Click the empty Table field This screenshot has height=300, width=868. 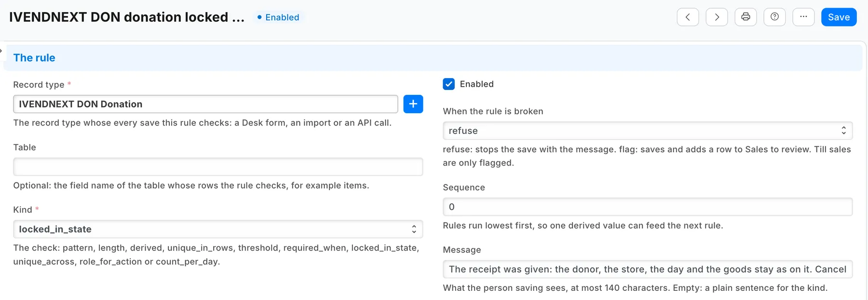tap(218, 167)
